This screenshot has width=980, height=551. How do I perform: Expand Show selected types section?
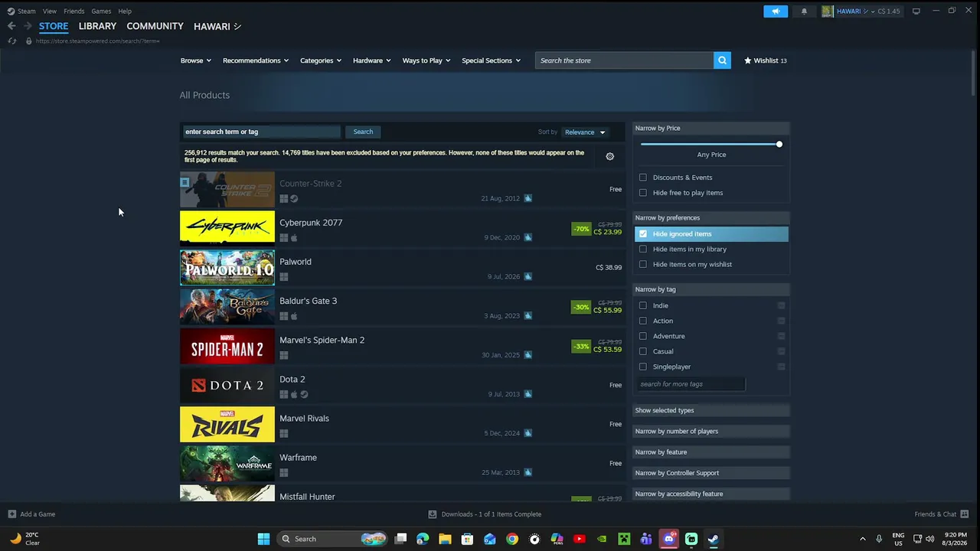[711, 411]
